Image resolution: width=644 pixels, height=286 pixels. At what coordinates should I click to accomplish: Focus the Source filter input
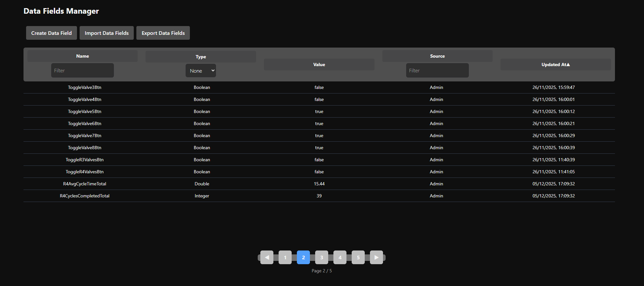pos(437,70)
